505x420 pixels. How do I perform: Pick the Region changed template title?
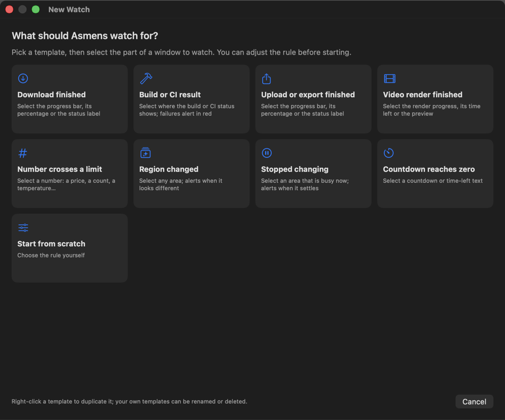(169, 169)
